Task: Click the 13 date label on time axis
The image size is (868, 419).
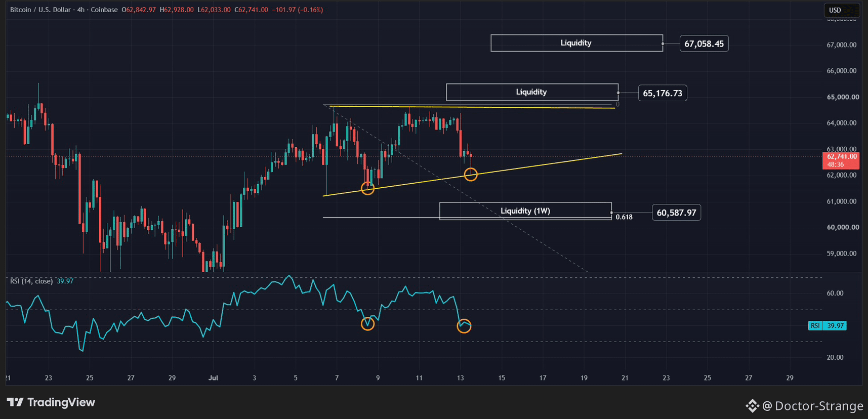Action: (x=460, y=378)
